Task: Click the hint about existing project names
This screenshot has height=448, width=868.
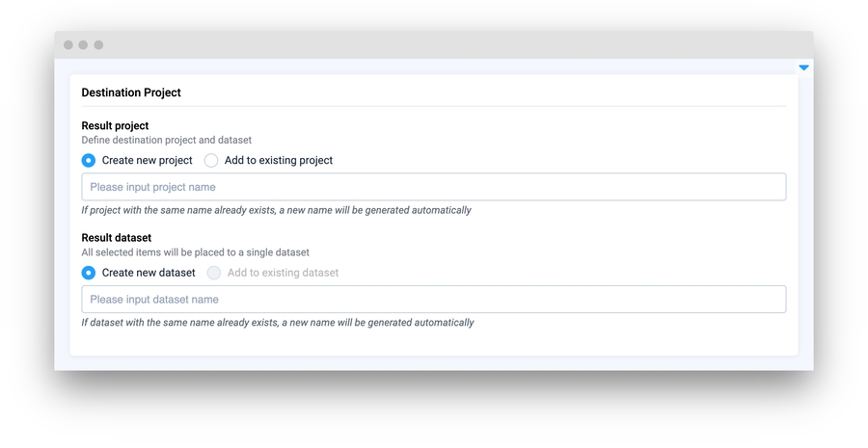Action: click(276, 210)
